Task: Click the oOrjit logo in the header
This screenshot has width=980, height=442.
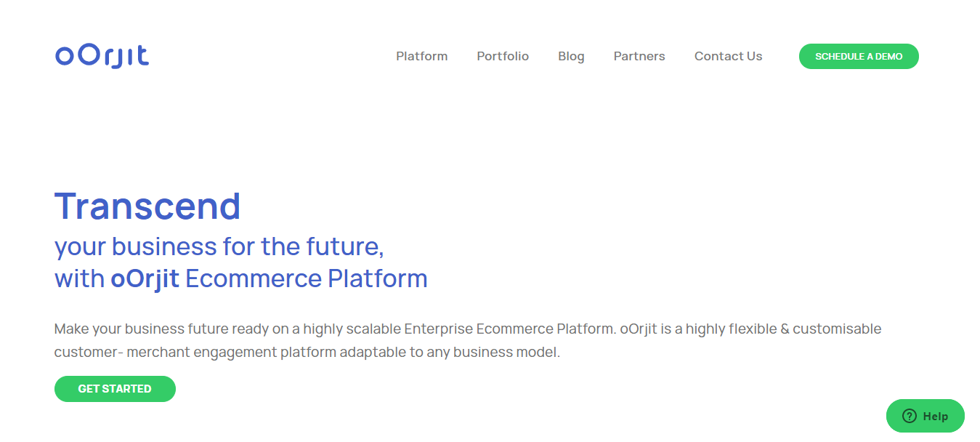Action: tap(102, 56)
